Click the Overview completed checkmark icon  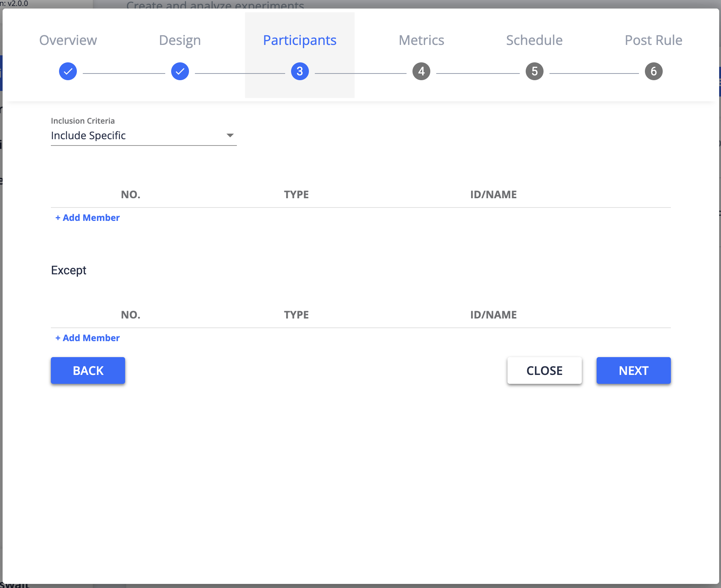click(x=68, y=71)
